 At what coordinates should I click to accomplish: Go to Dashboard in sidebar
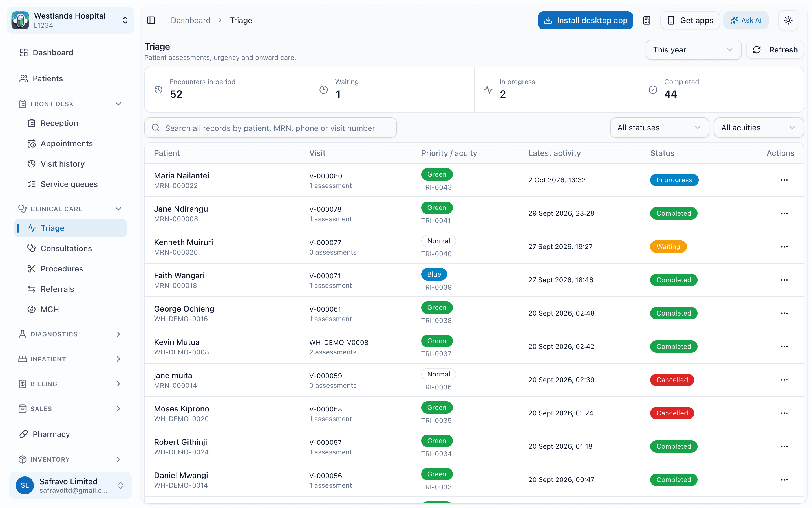pos(70,52)
